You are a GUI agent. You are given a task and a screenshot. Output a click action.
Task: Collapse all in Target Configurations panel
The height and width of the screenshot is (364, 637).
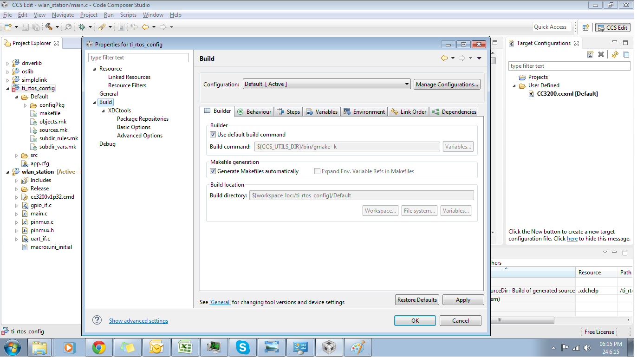click(626, 54)
